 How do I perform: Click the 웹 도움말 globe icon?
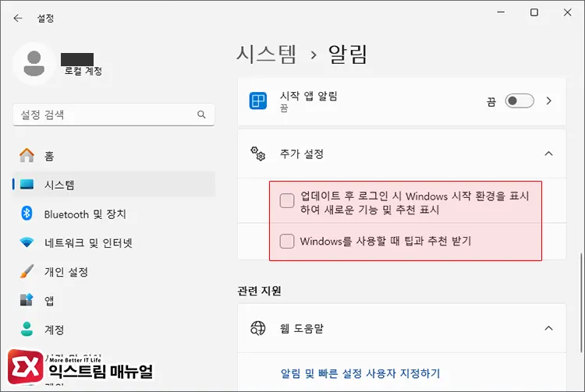(258, 328)
